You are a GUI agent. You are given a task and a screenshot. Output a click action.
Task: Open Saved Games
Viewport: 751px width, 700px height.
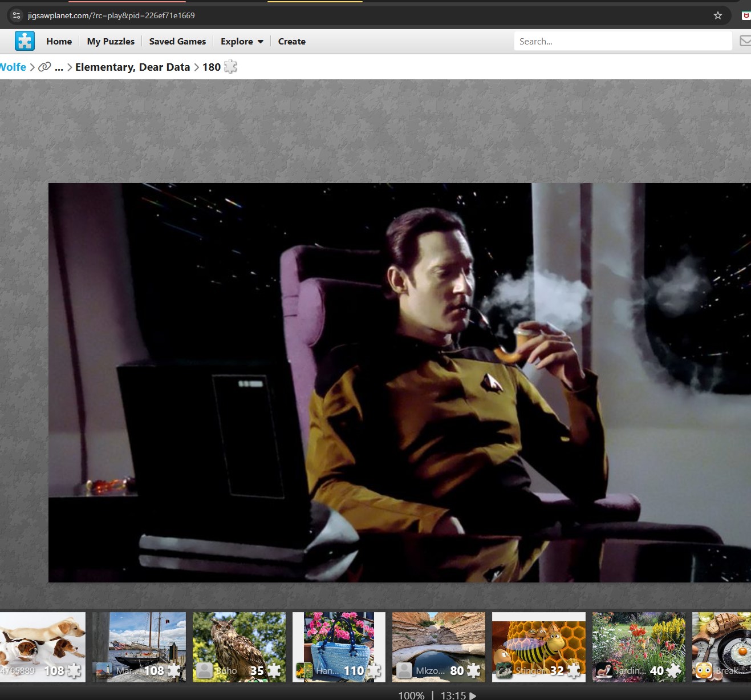pos(177,41)
